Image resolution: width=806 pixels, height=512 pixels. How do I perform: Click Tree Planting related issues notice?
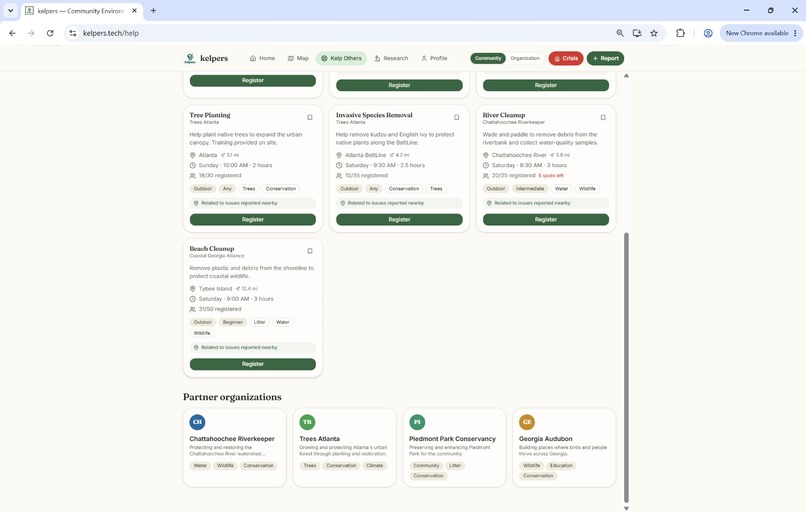click(253, 203)
